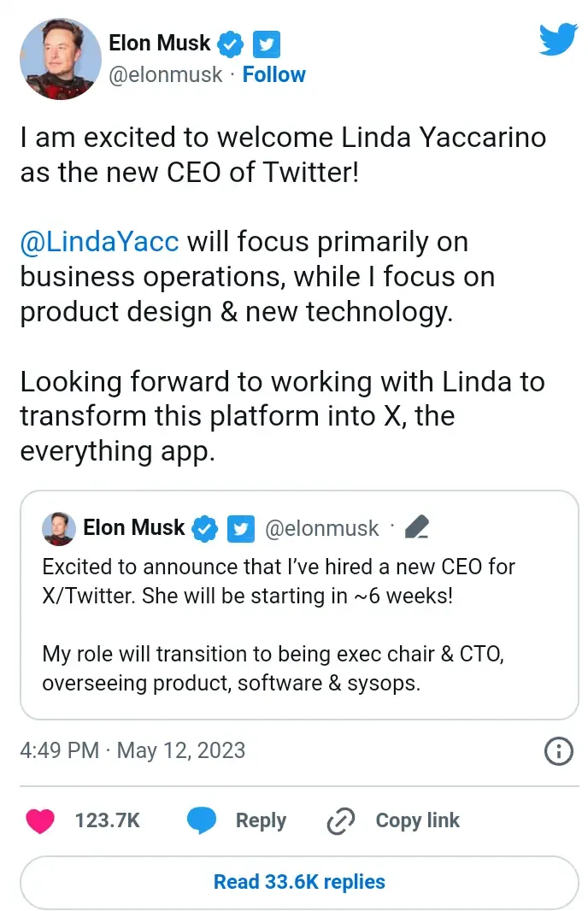Click Twitter square badge in quoted tweet
588x911 pixels.
point(240,529)
